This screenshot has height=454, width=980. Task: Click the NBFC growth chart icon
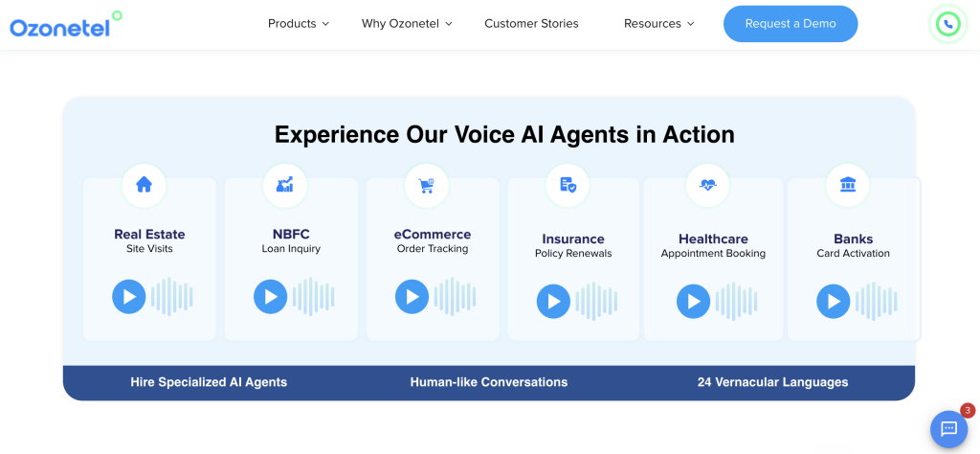pos(285,185)
